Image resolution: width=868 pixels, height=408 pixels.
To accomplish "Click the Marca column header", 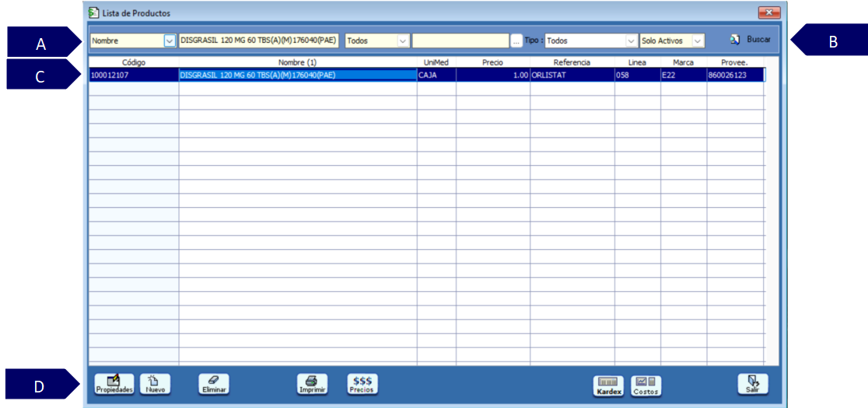I will coord(684,62).
